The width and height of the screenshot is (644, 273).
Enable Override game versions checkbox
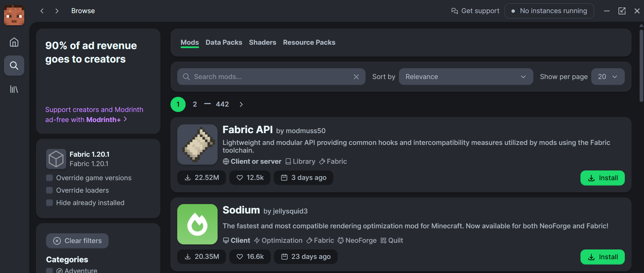[49, 178]
